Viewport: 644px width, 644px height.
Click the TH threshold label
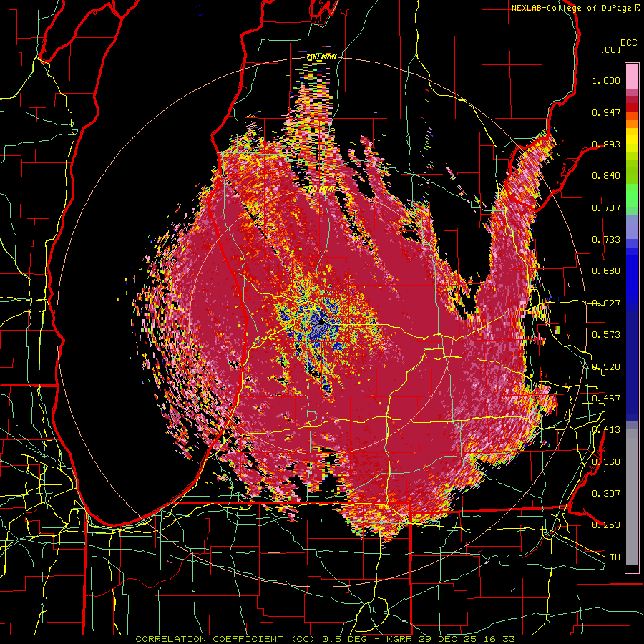(x=615, y=557)
